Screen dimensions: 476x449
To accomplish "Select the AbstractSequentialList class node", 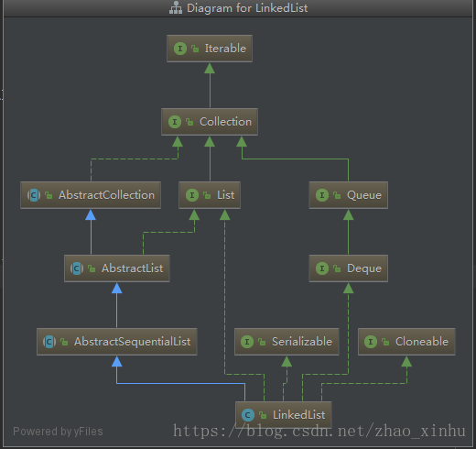I will (x=117, y=342).
